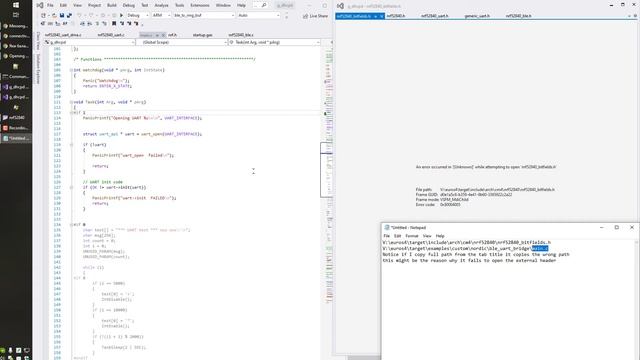Viewport: 640px width, 360px height.
Task: Open the Class View side tab
Action: tap(38, 41)
